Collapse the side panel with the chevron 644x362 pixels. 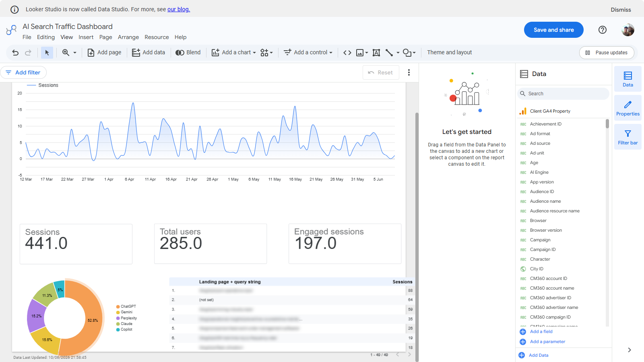coord(629,350)
